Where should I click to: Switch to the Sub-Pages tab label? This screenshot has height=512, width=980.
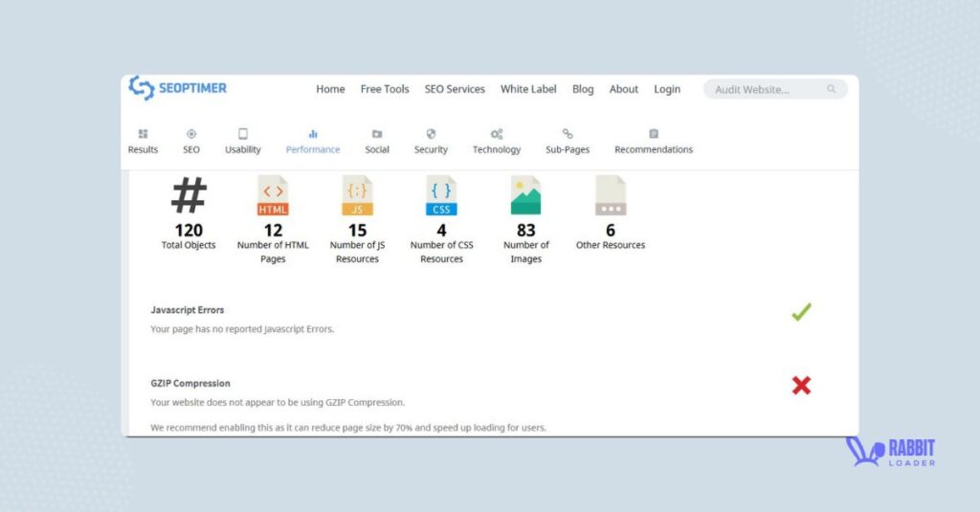(x=568, y=149)
